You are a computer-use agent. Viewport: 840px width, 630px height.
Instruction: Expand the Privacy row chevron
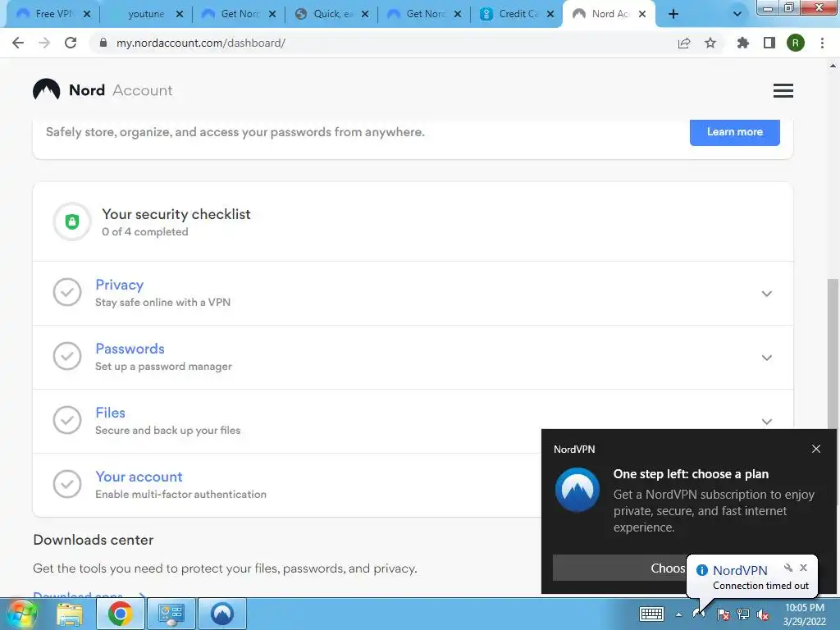[767, 294]
